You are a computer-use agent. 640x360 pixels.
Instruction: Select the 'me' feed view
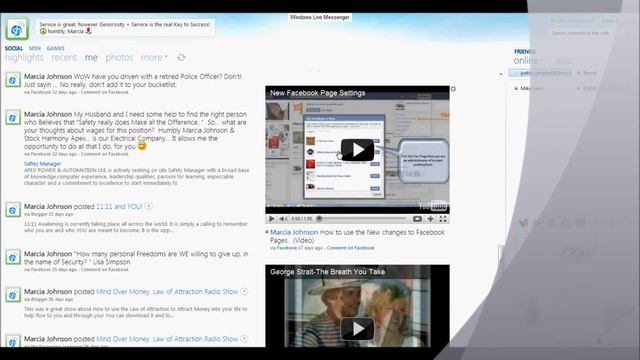91,58
